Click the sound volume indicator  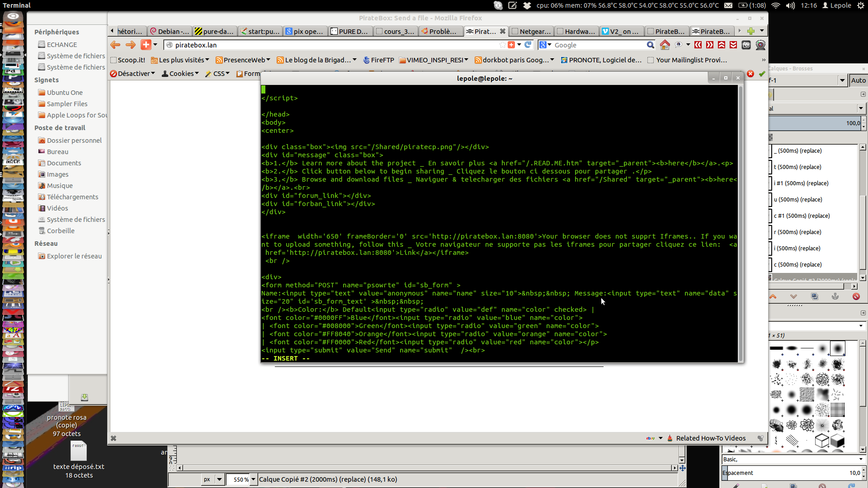(x=790, y=5)
